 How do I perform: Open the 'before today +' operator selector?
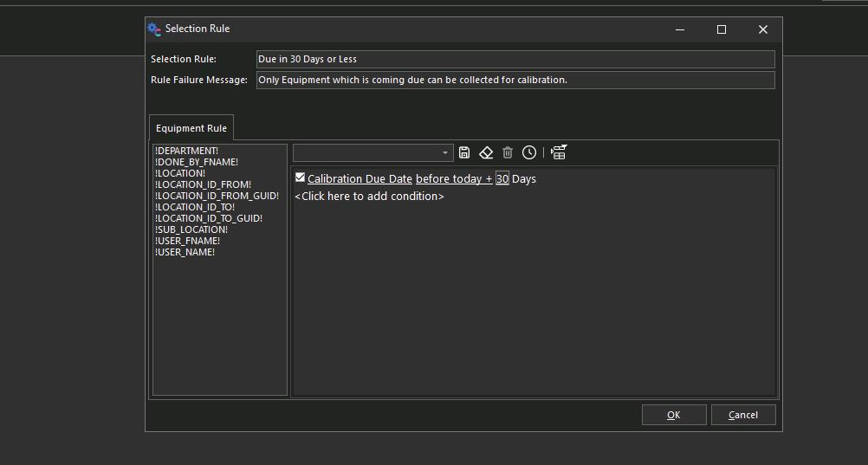[454, 179]
